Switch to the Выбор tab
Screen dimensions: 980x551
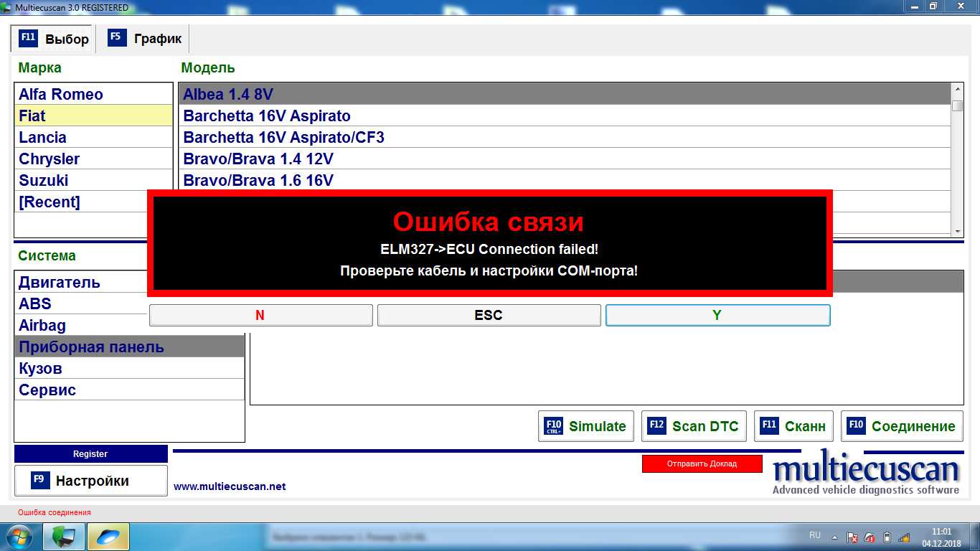(54, 39)
